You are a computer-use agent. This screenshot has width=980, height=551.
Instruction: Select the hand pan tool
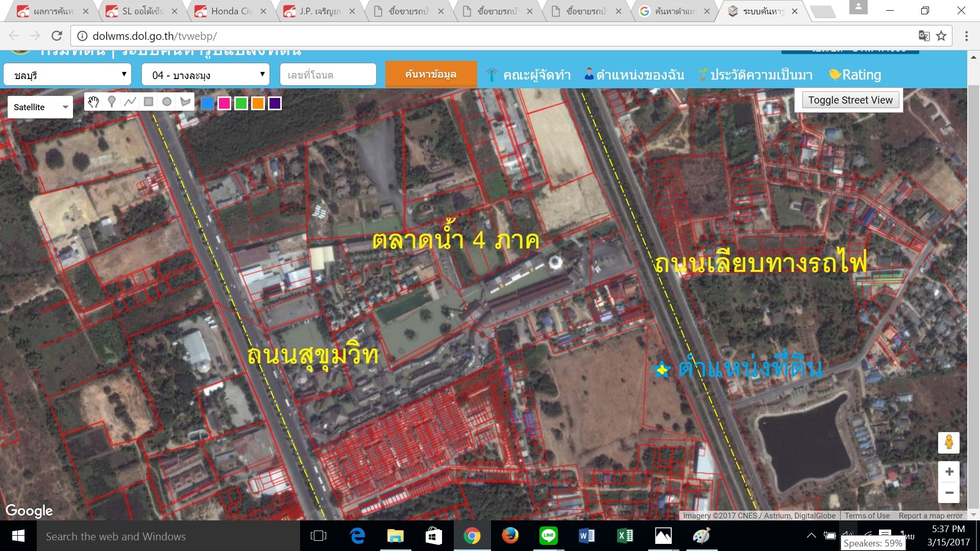93,102
